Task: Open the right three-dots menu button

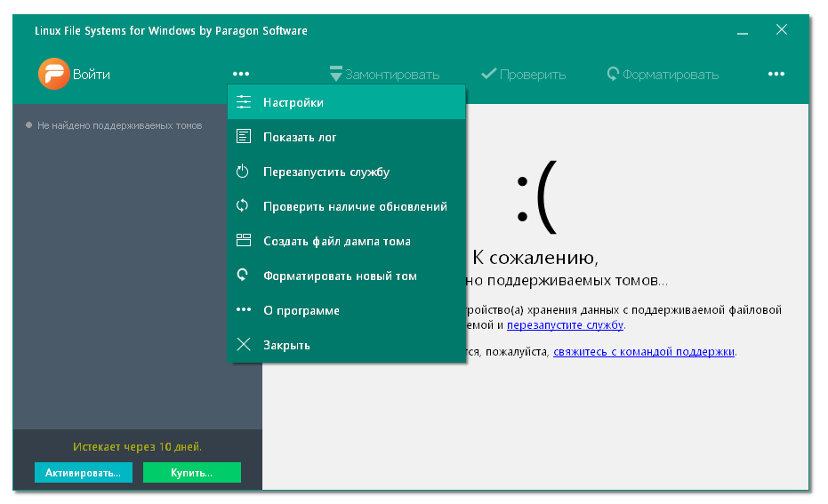Action: click(776, 74)
